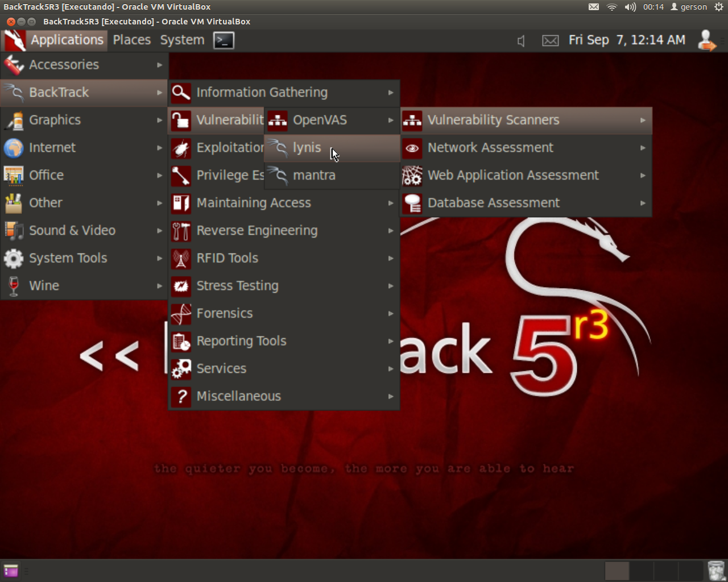
Task: Select the BackTrack menu entry
Action: coord(84,92)
